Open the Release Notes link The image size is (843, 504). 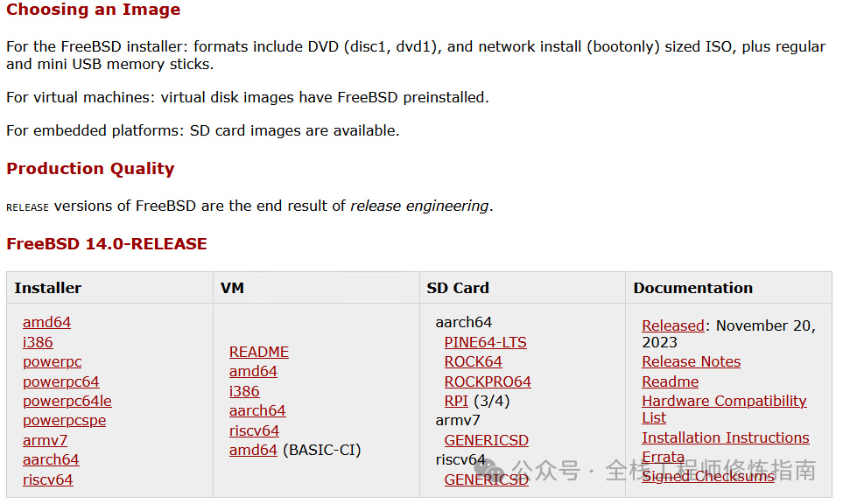691,361
